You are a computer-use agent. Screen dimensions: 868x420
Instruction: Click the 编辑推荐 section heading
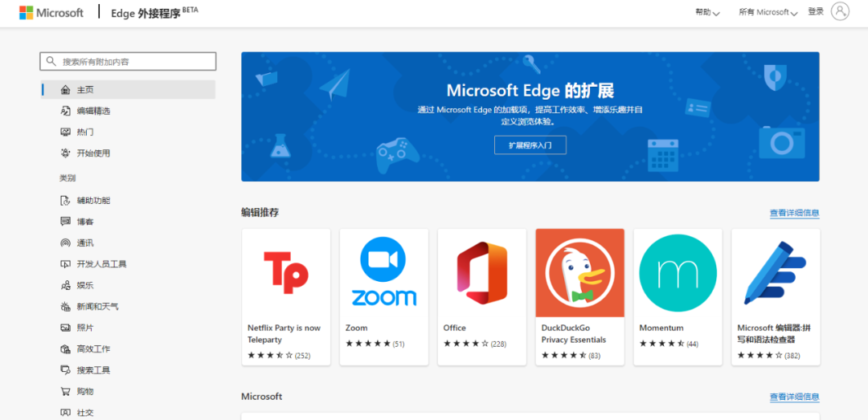260,213
